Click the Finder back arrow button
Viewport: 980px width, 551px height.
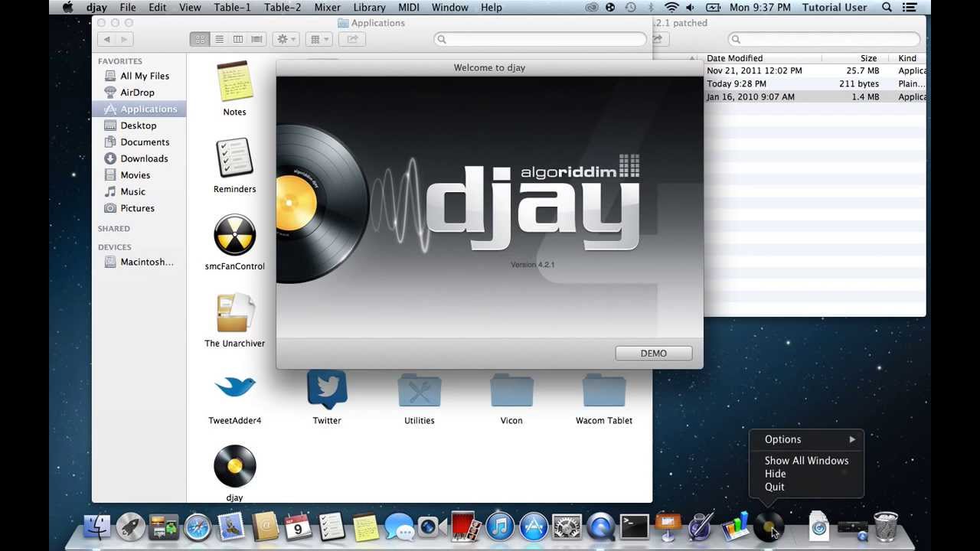point(107,39)
